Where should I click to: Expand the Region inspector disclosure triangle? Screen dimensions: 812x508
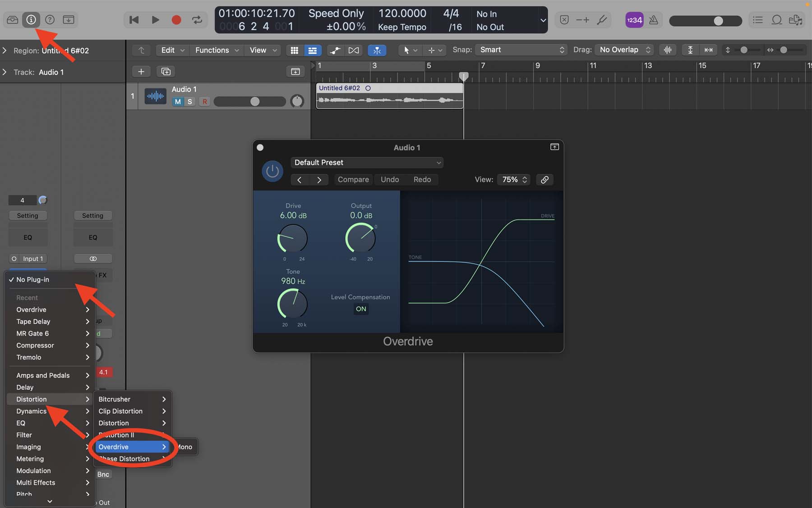pyautogui.click(x=5, y=51)
